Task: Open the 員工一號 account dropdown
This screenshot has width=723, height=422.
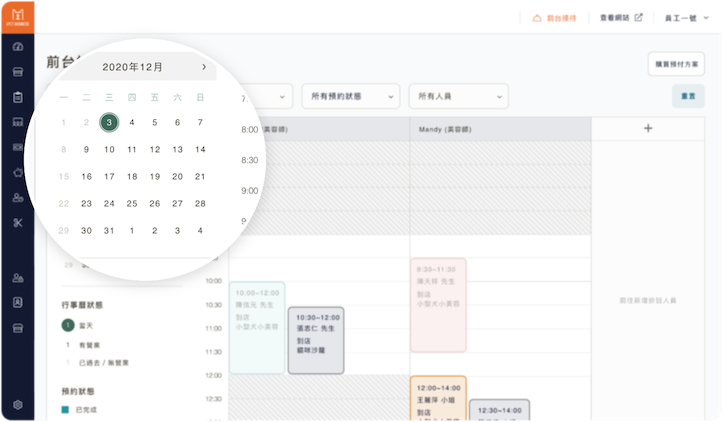Action: tap(686, 18)
